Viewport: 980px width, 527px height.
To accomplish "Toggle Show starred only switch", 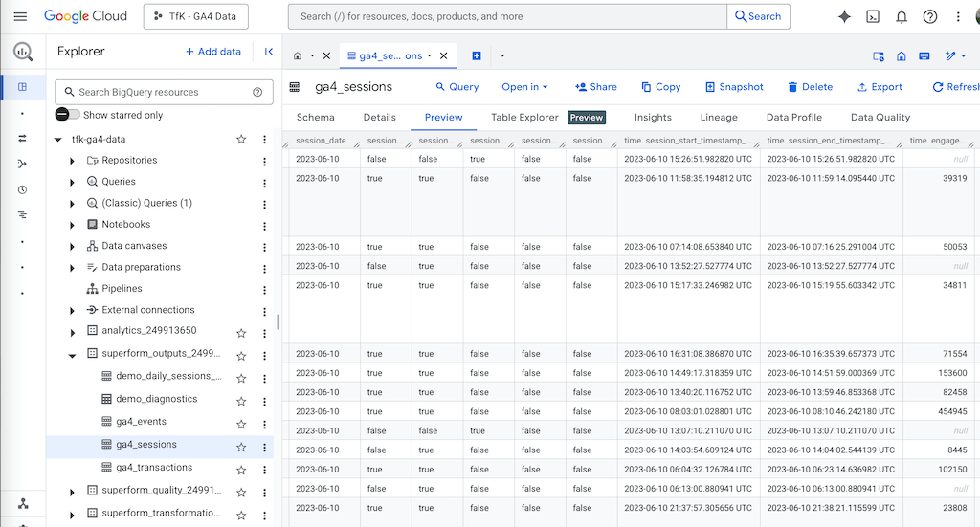I will click(x=68, y=114).
